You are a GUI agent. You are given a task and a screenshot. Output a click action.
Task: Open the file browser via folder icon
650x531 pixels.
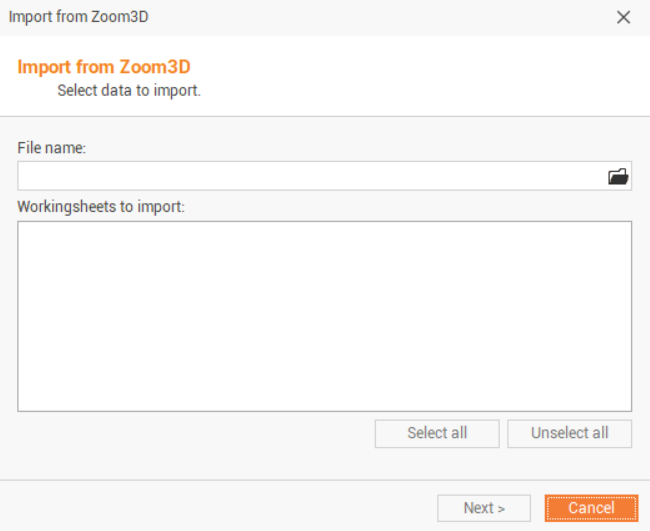pyautogui.click(x=618, y=177)
